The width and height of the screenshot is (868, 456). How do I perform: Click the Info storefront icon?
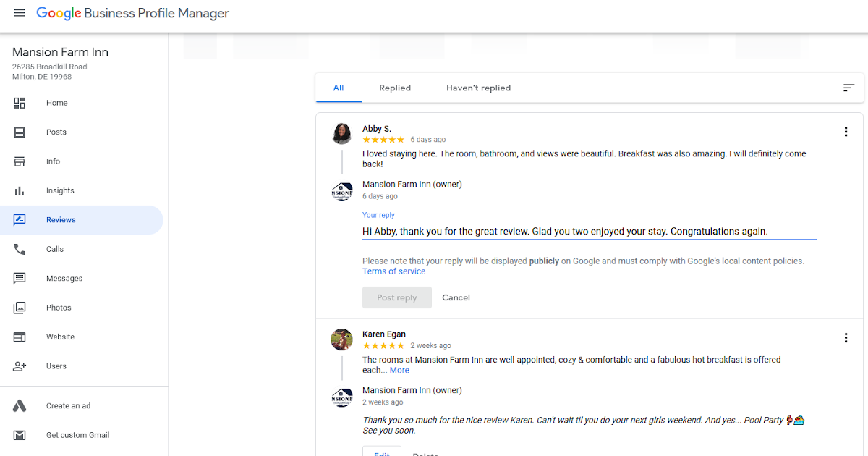(20, 161)
